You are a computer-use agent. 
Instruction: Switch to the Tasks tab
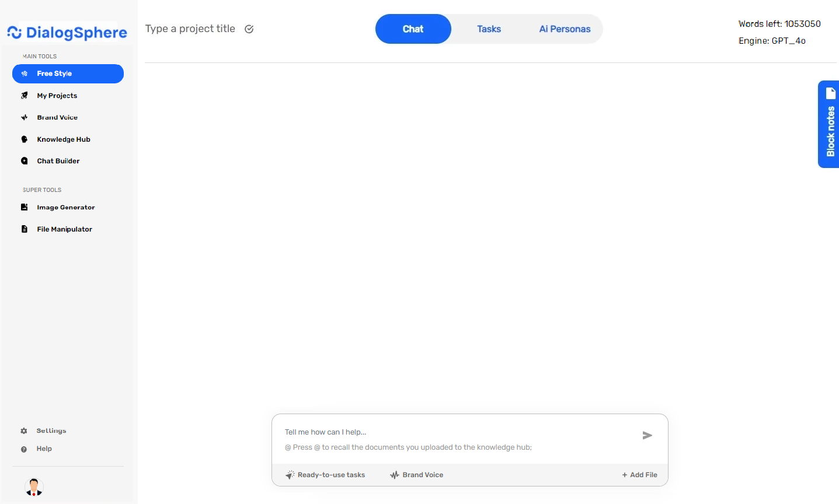489,29
